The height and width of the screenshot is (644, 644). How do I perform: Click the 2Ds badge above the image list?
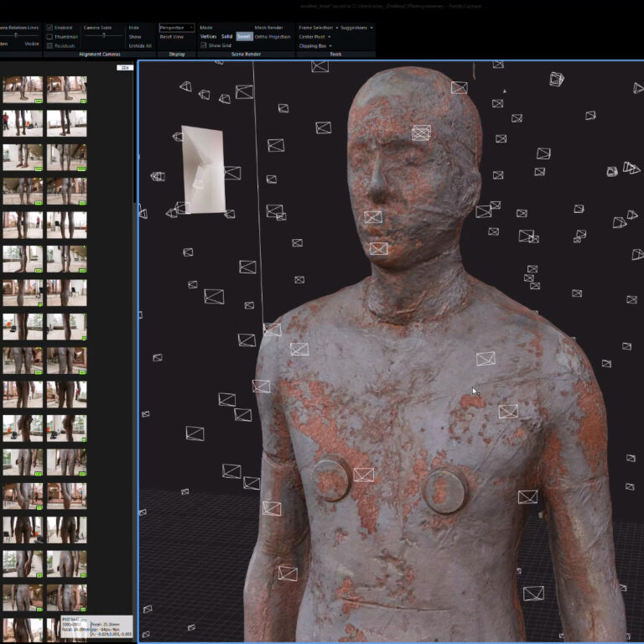coord(125,68)
